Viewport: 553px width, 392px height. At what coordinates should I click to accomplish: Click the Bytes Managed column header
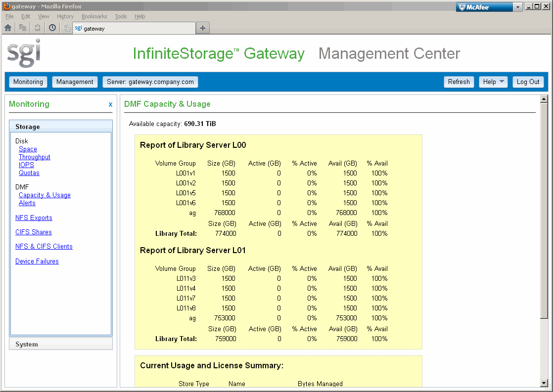click(x=320, y=384)
